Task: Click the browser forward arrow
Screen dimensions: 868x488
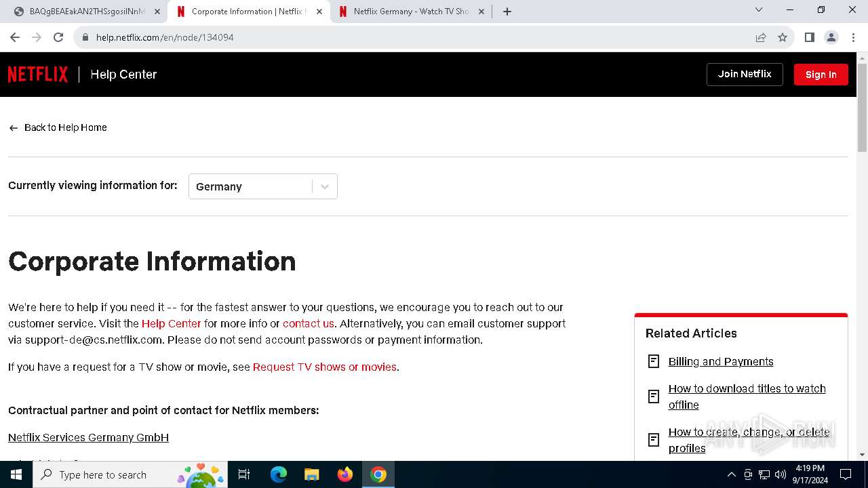Action: [37, 37]
